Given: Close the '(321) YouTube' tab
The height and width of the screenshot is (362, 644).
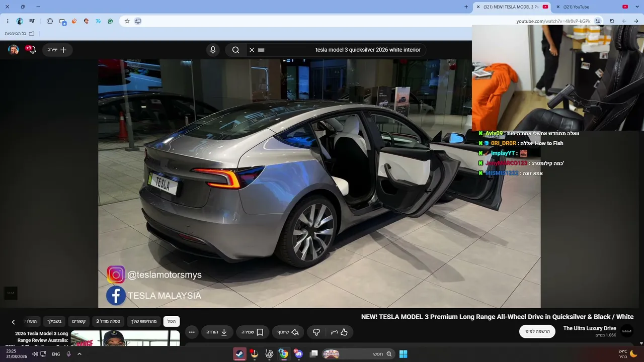Looking at the screenshot, I should [x=558, y=7].
